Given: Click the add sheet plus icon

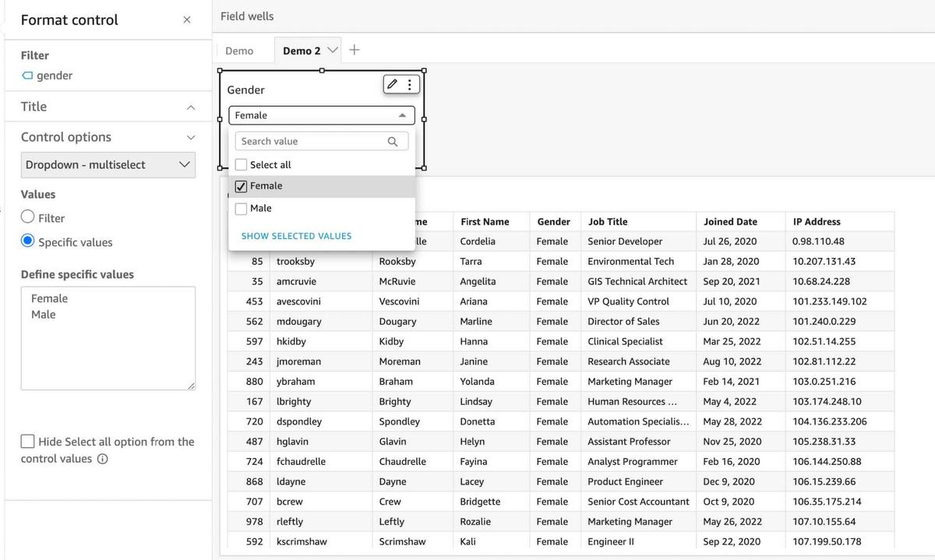Looking at the screenshot, I should click(x=355, y=50).
